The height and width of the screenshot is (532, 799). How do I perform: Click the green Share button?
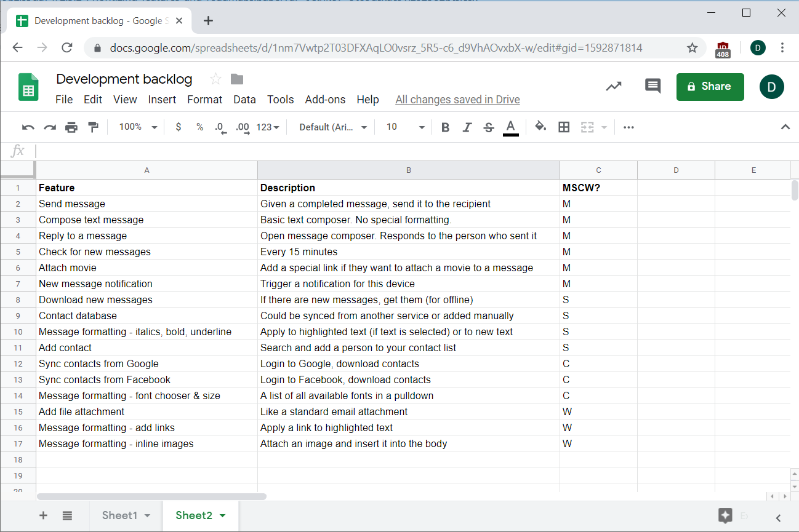[x=710, y=87]
